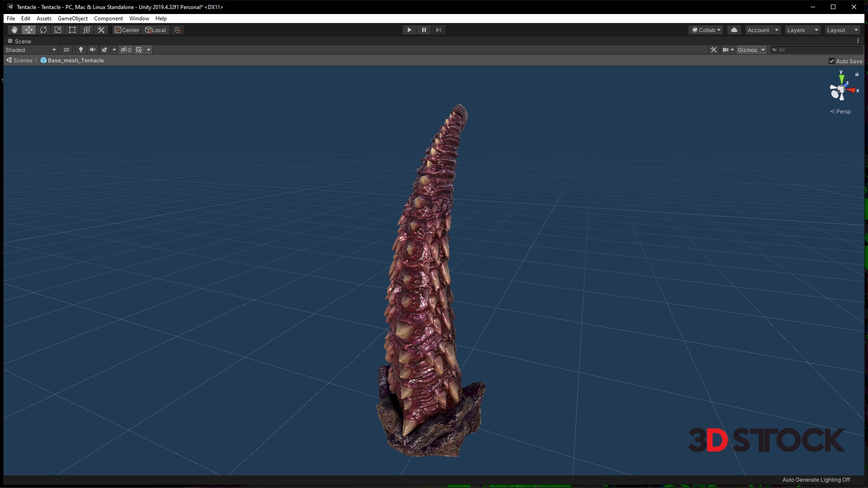Open custom editor tools wrench icon
868x488 pixels.
click(101, 30)
